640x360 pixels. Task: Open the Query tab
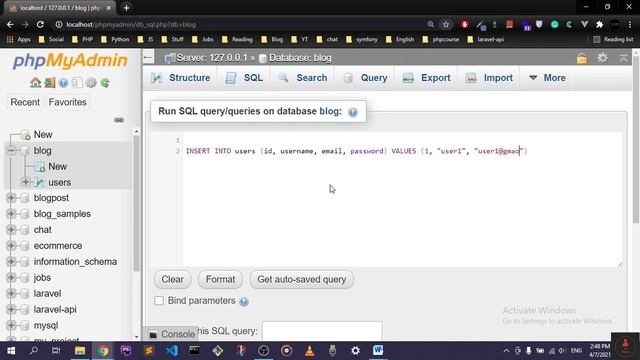(x=365, y=78)
